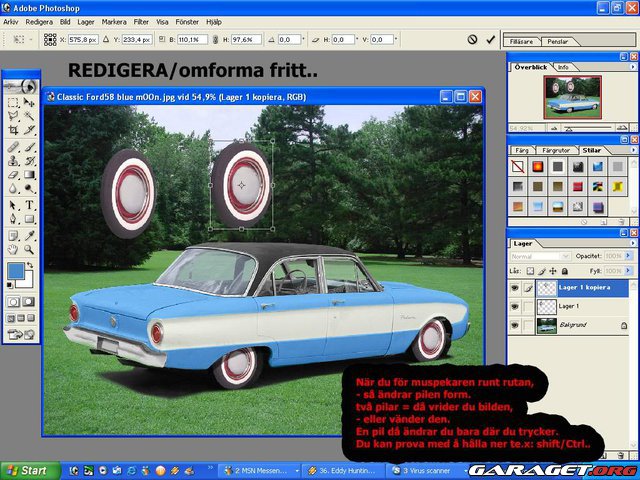Select the Move tool
The width and height of the screenshot is (640, 480).
coord(29,102)
